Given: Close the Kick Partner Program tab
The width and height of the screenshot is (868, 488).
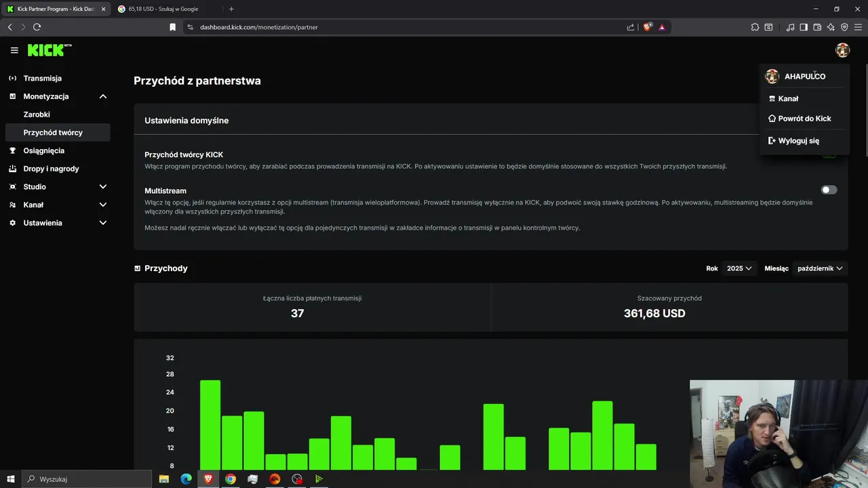Looking at the screenshot, I should [103, 9].
